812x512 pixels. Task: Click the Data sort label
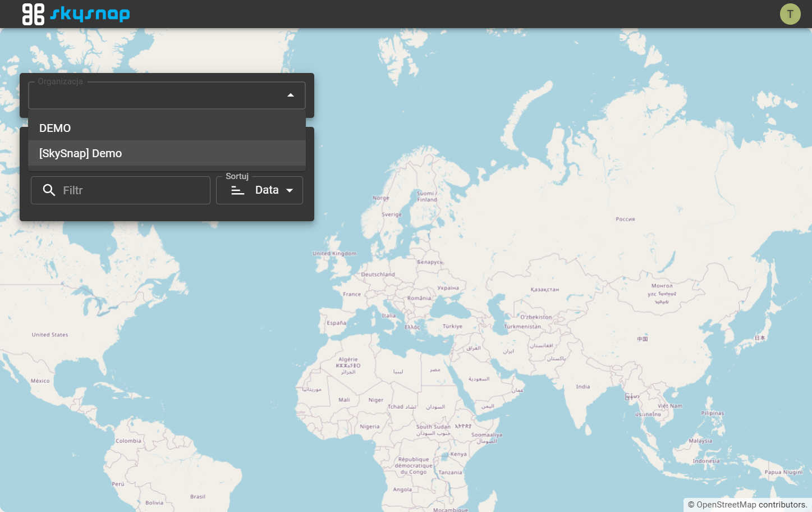point(267,190)
